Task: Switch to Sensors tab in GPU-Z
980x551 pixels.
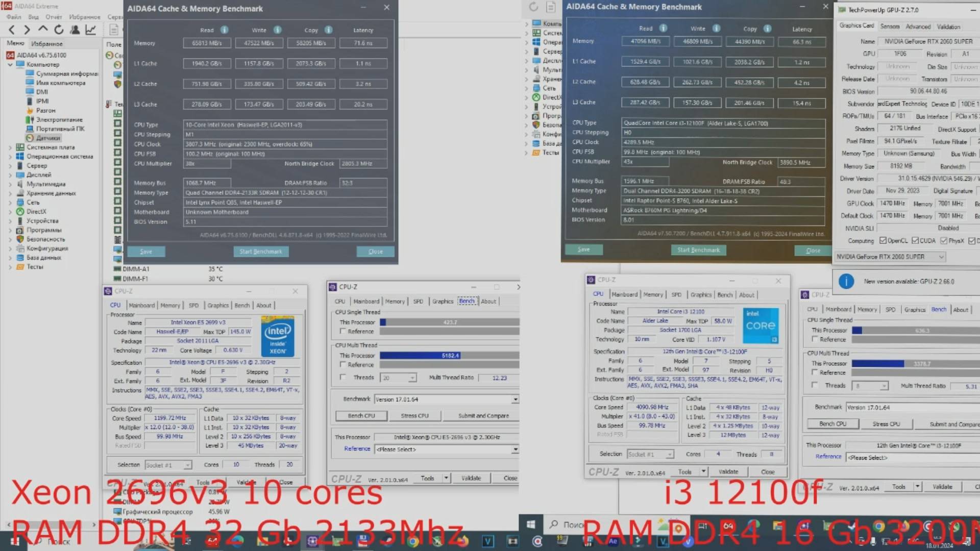Action: click(890, 27)
